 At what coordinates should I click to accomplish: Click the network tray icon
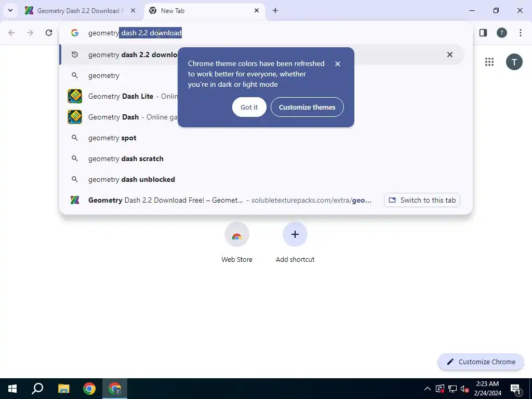point(453,389)
